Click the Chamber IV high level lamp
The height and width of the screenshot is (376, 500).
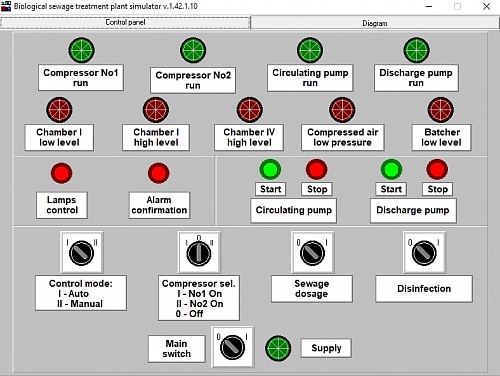pos(250,110)
